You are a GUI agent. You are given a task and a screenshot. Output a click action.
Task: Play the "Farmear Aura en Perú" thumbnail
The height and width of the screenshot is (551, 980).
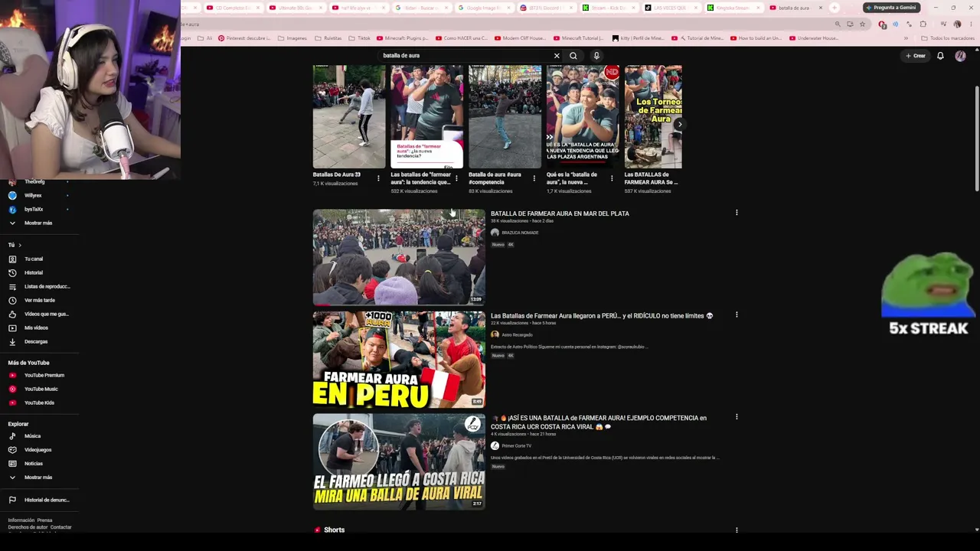coord(399,360)
